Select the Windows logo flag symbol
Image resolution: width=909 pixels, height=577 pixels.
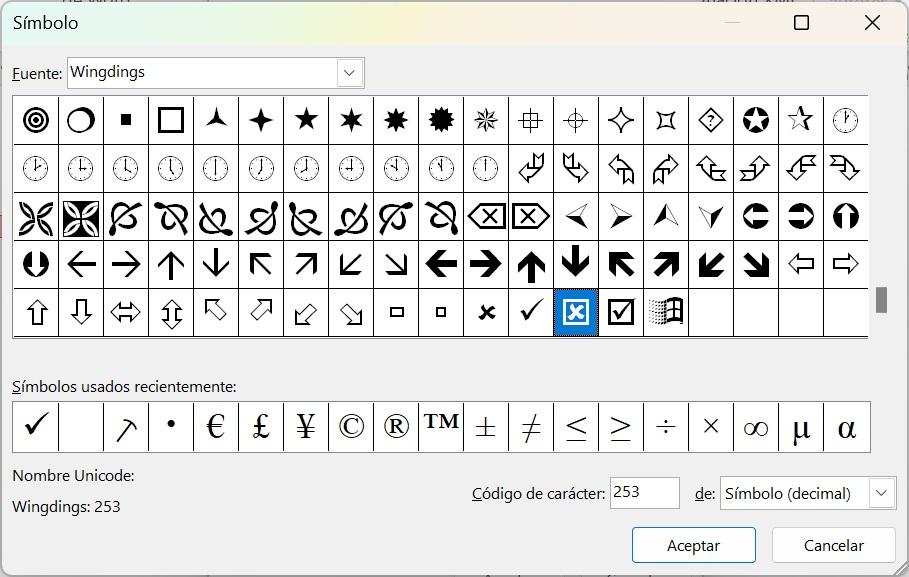pos(666,313)
